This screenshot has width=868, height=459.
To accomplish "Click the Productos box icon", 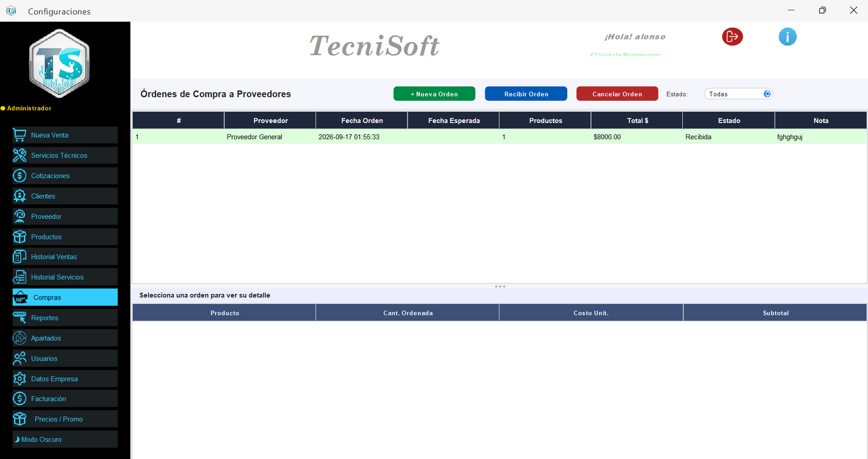I will 20,237.
